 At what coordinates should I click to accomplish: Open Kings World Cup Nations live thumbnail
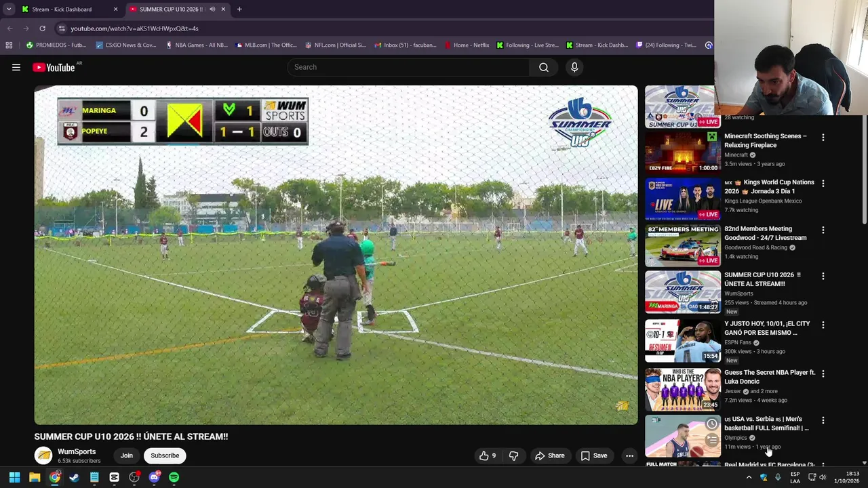(683, 199)
